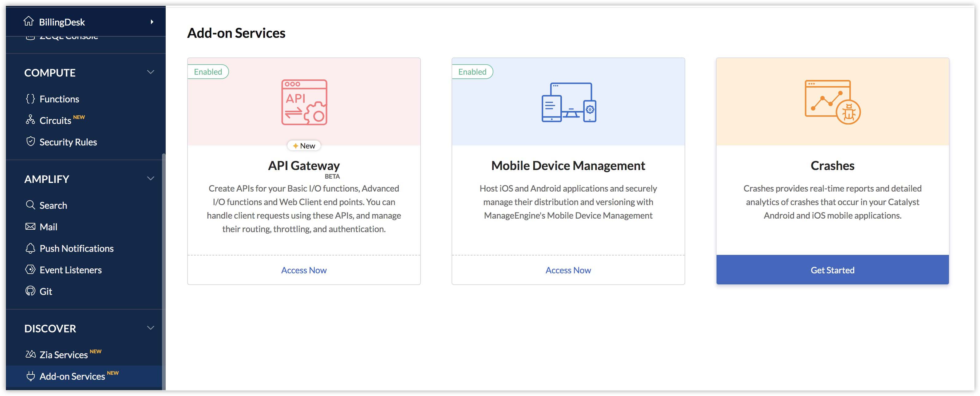The image size is (980, 396).
Task: Click Access Now under Mobile Device Management
Action: pyautogui.click(x=568, y=270)
